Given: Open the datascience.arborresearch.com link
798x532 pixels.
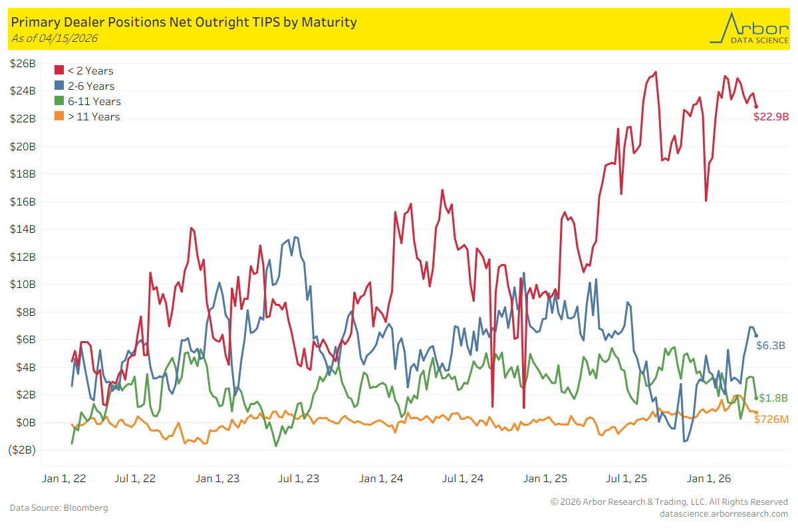Looking at the screenshot, I should click(x=724, y=513).
